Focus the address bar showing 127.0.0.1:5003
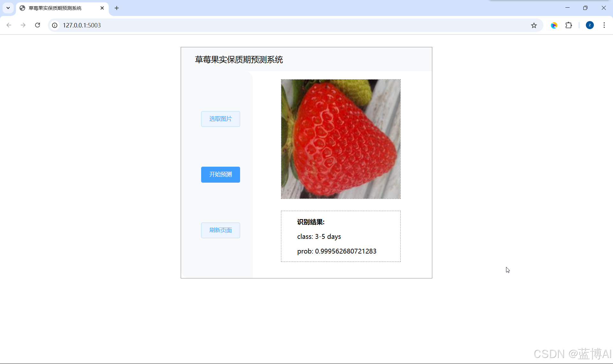 tap(295, 25)
